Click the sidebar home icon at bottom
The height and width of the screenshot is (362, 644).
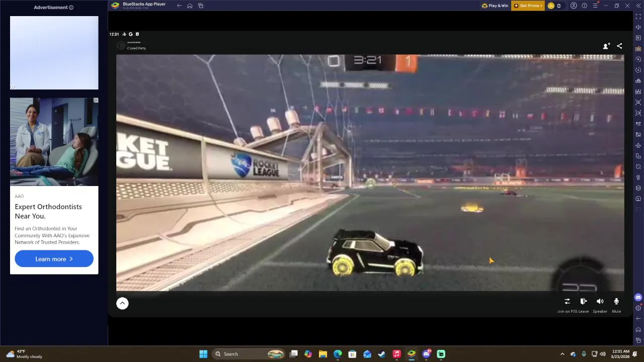click(638, 329)
